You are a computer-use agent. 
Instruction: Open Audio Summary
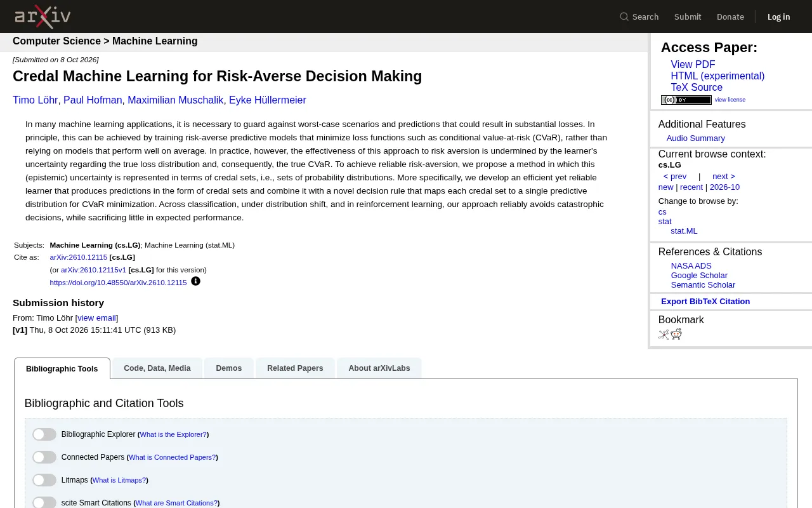(x=695, y=138)
